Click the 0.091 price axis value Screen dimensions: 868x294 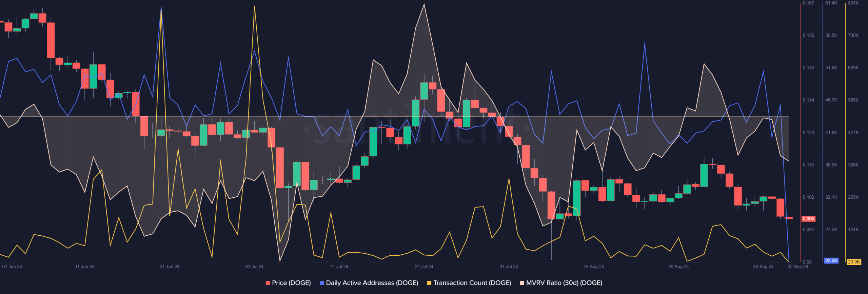(x=808, y=230)
